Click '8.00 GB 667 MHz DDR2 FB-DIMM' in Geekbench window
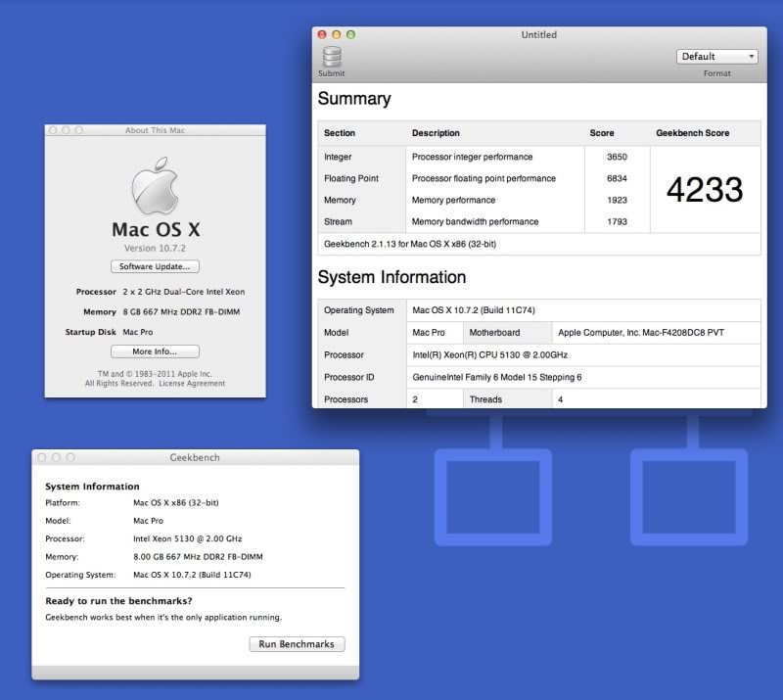 pyautogui.click(x=198, y=557)
